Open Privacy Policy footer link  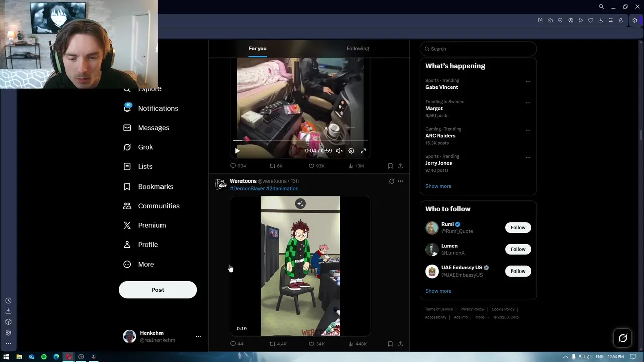click(472, 309)
